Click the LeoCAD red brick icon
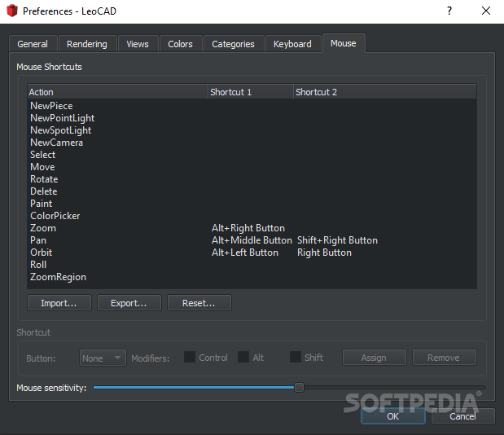 click(x=12, y=11)
